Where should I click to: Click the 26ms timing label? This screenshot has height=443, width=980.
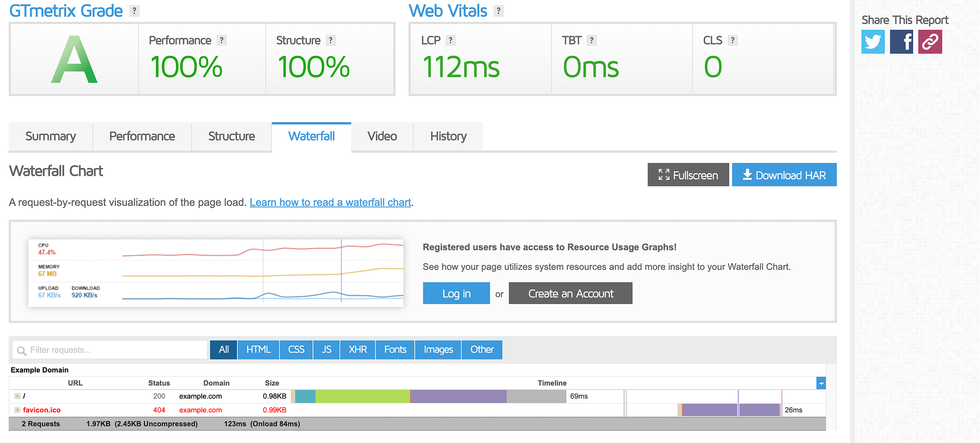794,410
